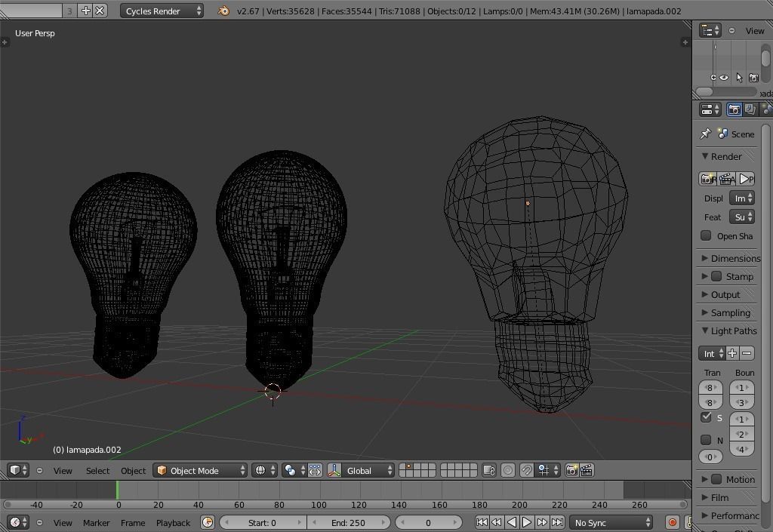Click the add screen layout plus button

click(x=86, y=11)
